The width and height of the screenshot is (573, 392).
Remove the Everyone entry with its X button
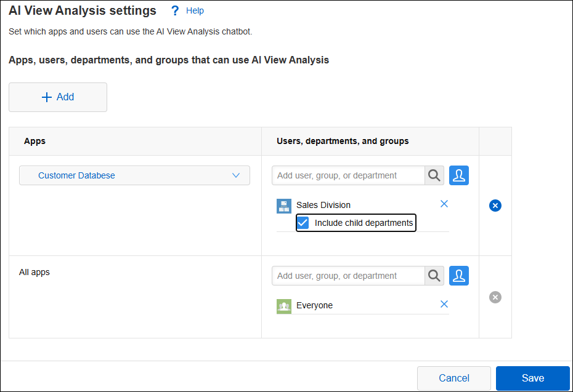pyautogui.click(x=444, y=304)
